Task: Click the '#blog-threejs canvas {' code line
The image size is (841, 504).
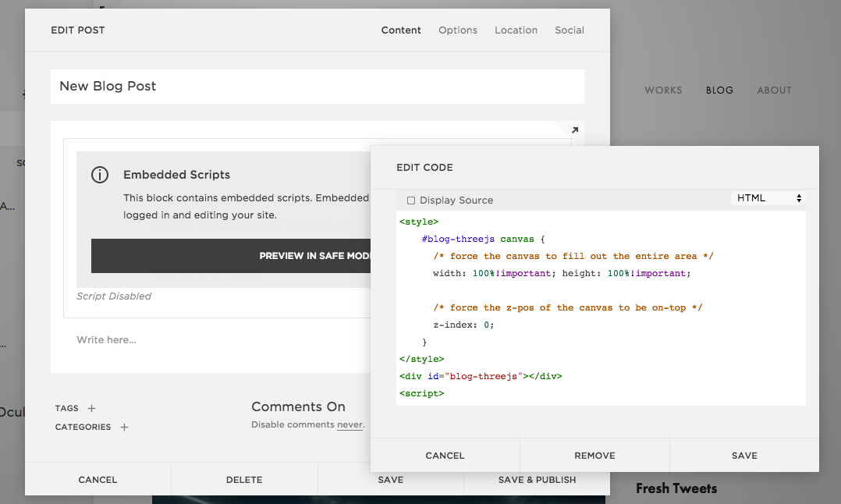Action: point(483,239)
